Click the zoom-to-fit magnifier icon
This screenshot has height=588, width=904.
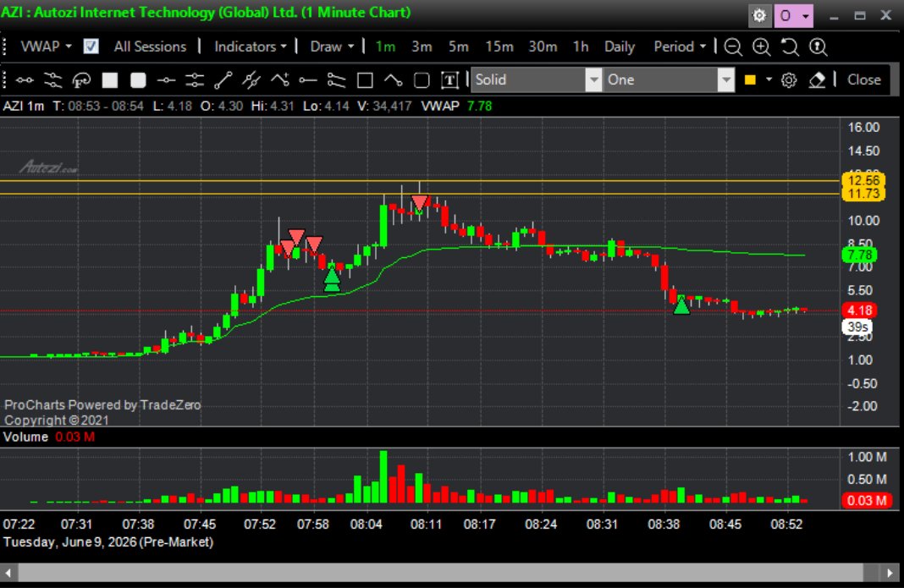(819, 47)
